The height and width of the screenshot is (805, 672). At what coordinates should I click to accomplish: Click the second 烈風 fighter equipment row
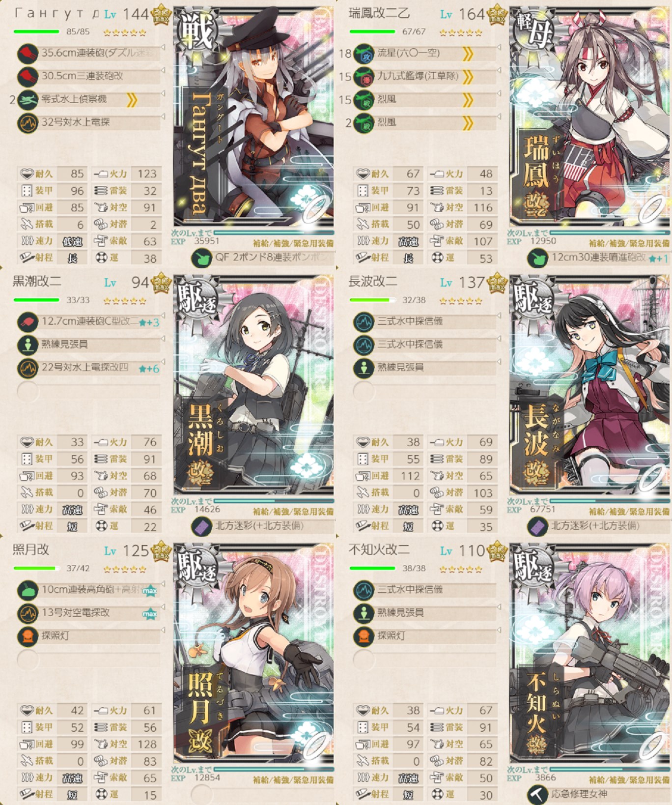[425, 123]
